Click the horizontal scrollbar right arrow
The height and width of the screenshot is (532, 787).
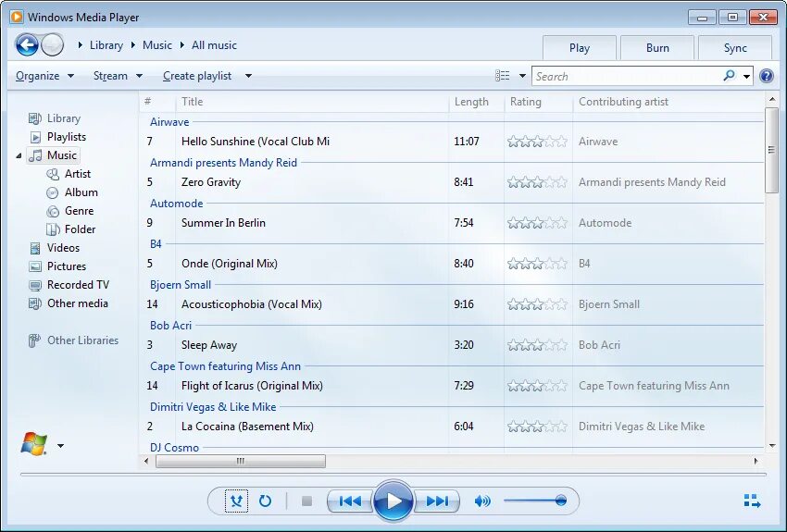[756, 461]
